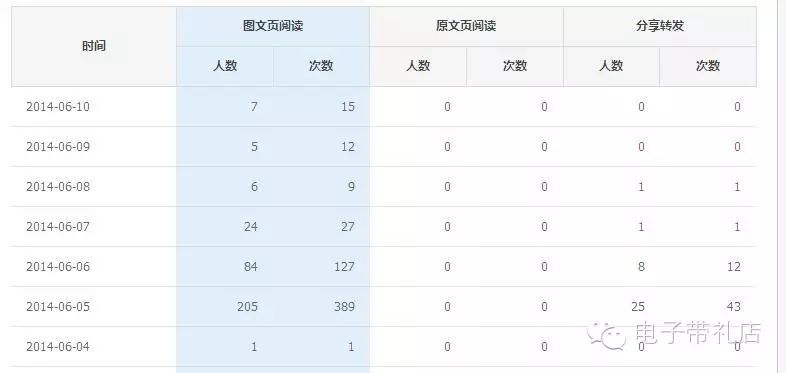Screen dimensions: 786x373
Task: Click 人数 subheader under 图文页阅读
Action: 225,66
